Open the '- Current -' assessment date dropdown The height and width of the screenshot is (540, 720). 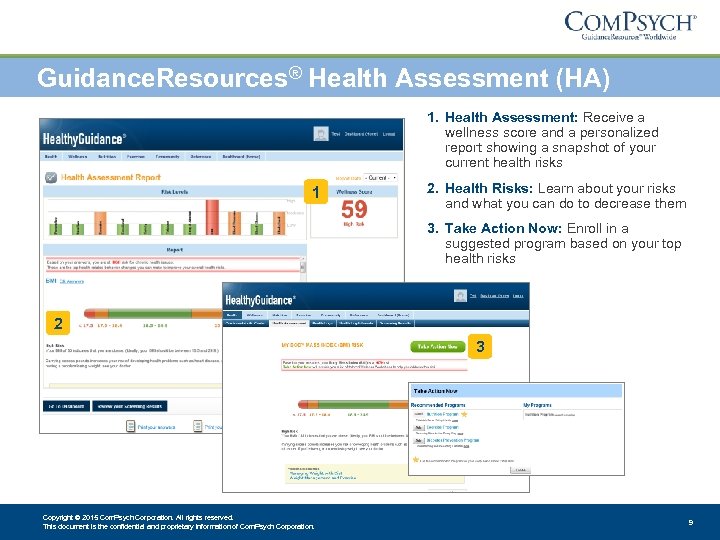click(x=380, y=177)
